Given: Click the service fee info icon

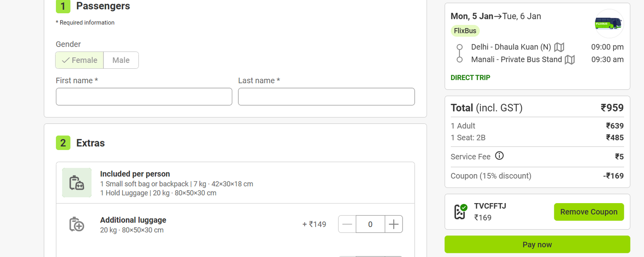Looking at the screenshot, I should [499, 156].
